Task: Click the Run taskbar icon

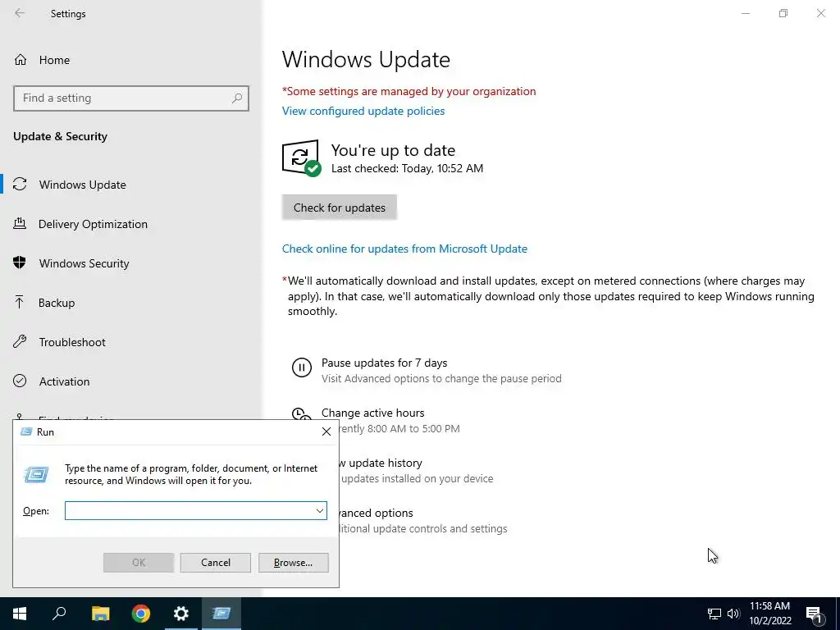Action: [x=221, y=614]
